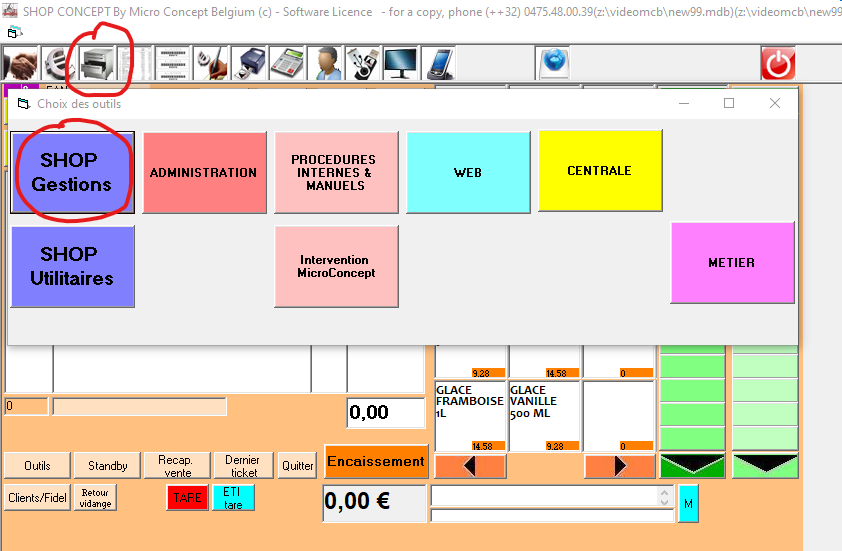
Task: Open the WEB tile
Action: tap(468, 172)
